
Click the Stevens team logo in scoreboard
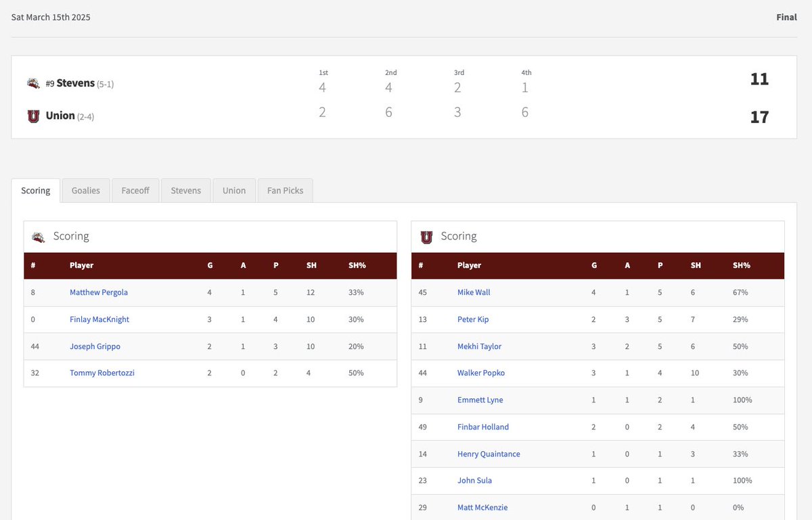coord(33,83)
